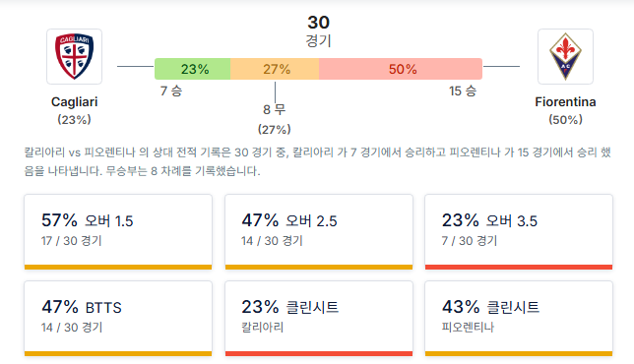Select the red 50% win segment
The height and width of the screenshot is (364, 634).
401,69
